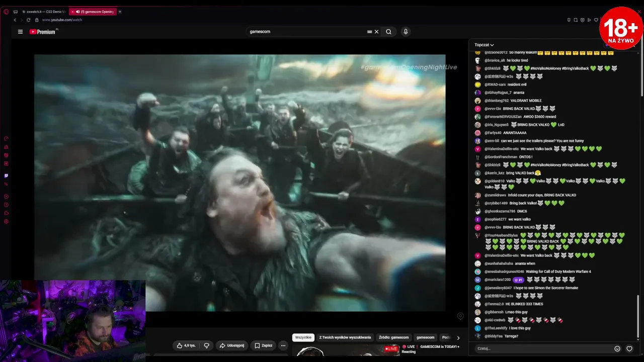Open the Opera ad blocker shield icon
The image size is (644, 362).
(x=582, y=20)
